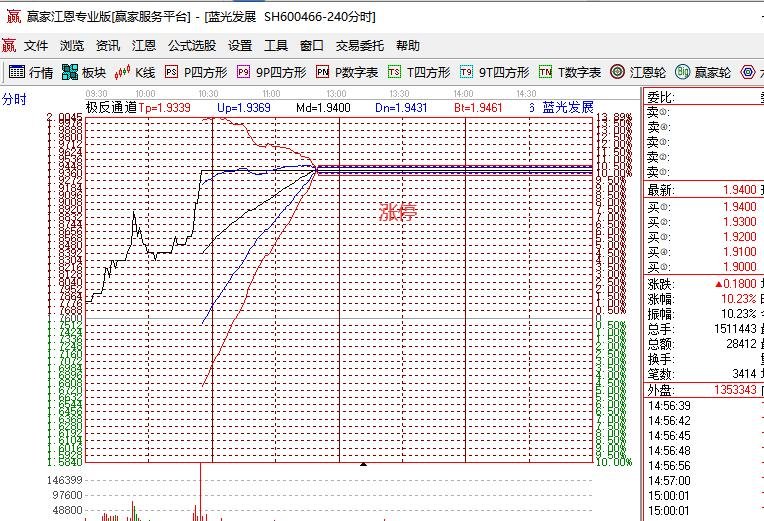Open the P数字表 tool icon
Viewport: 764px width, 521px height.
tap(322, 72)
